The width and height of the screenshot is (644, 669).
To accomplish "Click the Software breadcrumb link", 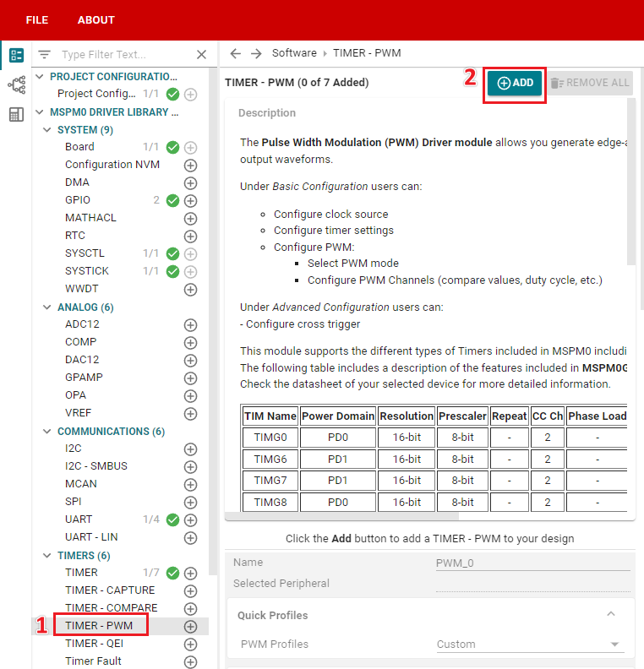I will point(294,53).
